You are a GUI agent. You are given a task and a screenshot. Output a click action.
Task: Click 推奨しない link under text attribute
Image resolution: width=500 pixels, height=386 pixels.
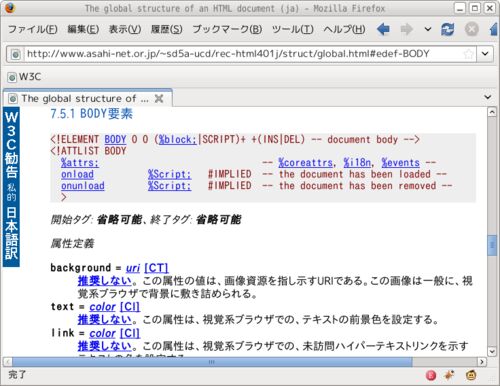click(x=105, y=320)
